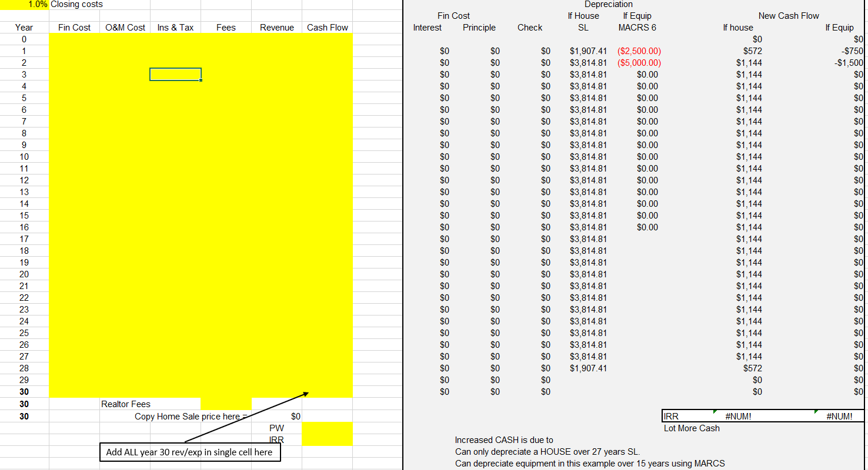This screenshot has height=470, width=868.
Task: Click "If house" under New Cash Flow
Action: tap(738, 27)
